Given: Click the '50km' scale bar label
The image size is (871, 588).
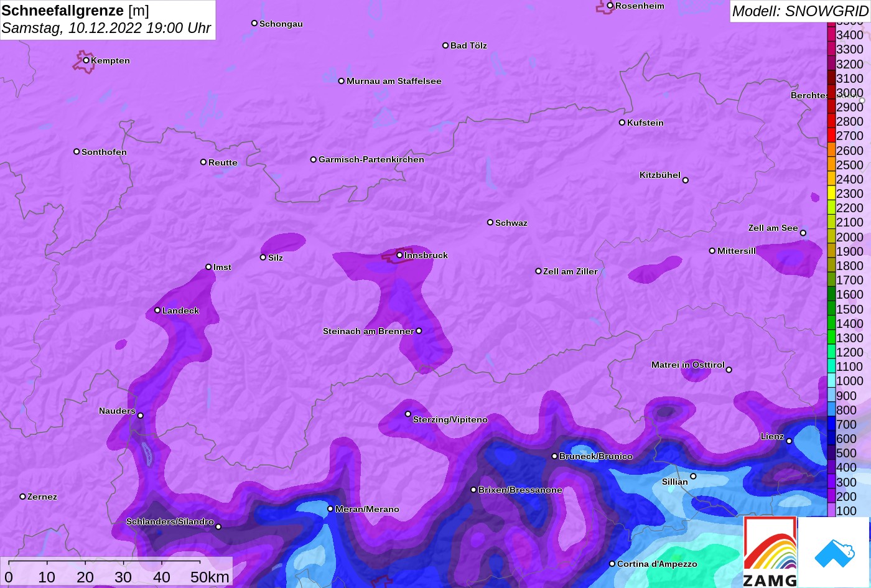Looking at the screenshot, I should click(x=210, y=577).
